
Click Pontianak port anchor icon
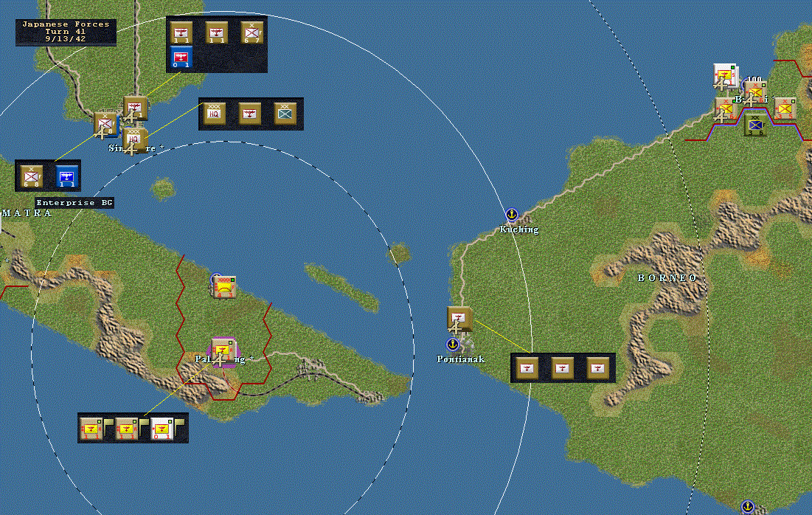pos(453,344)
